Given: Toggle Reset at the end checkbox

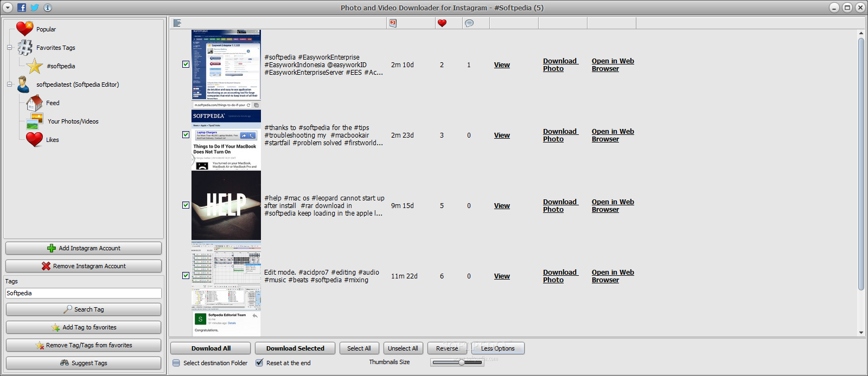Looking at the screenshot, I should (259, 363).
